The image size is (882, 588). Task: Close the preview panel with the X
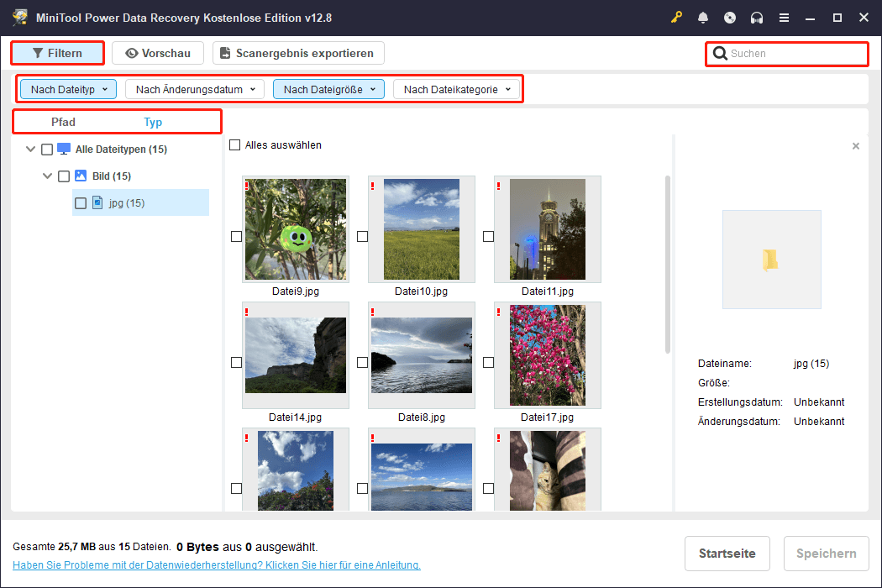(x=855, y=146)
